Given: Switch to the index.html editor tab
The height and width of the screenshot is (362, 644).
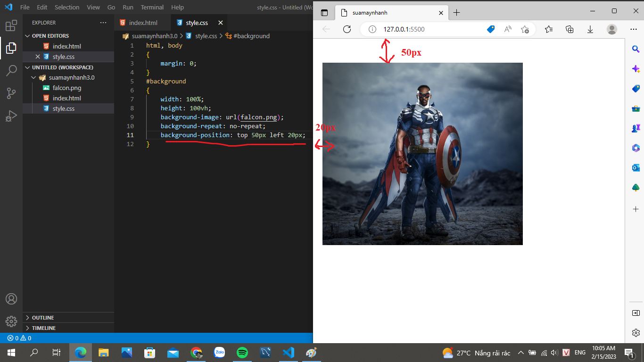Looking at the screenshot, I should pyautogui.click(x=143, y=23).
